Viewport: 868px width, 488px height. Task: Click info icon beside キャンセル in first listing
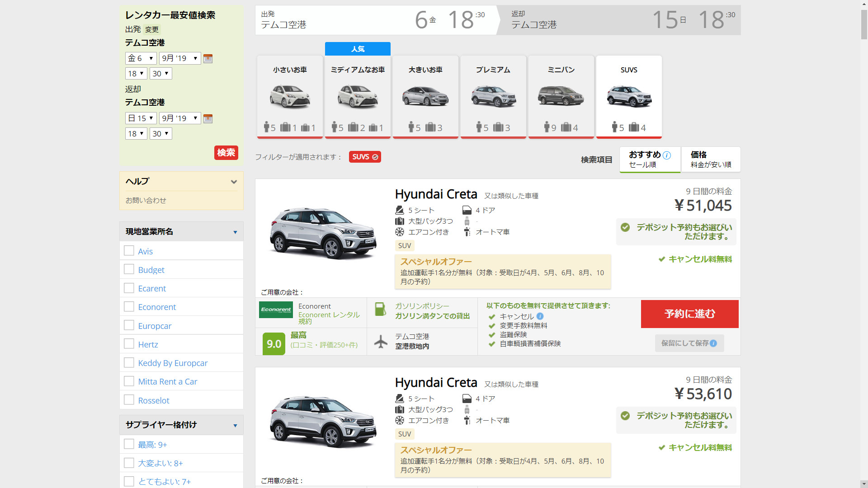tap(540, 316)
